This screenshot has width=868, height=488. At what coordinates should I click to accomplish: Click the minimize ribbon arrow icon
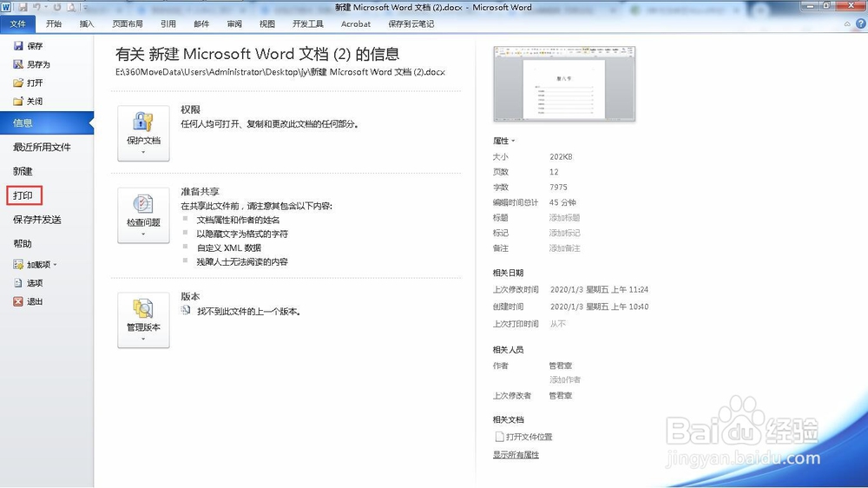[x=847, y=23]
